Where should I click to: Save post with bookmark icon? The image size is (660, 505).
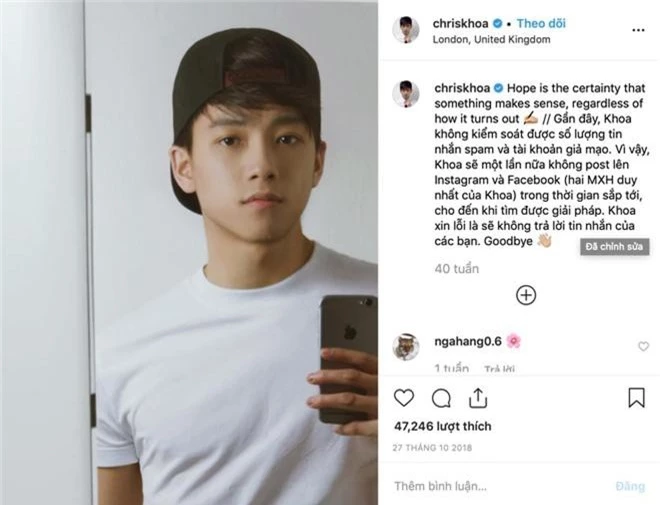click(636, 398)
